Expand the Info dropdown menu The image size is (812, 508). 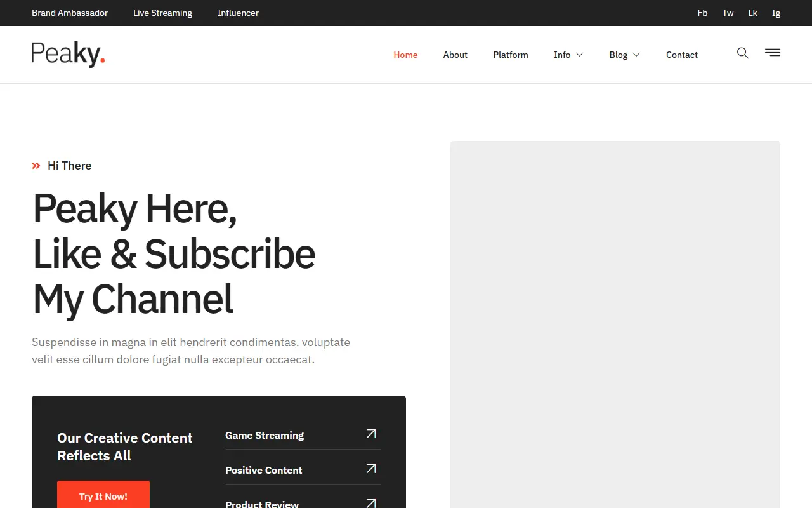(568, 55)
